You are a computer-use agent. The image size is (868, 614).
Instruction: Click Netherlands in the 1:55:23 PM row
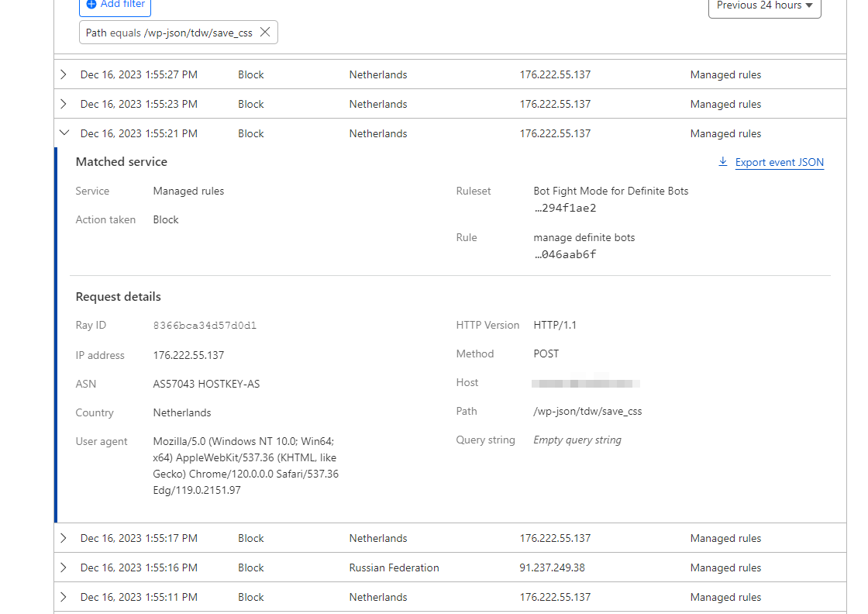point(378,104)
